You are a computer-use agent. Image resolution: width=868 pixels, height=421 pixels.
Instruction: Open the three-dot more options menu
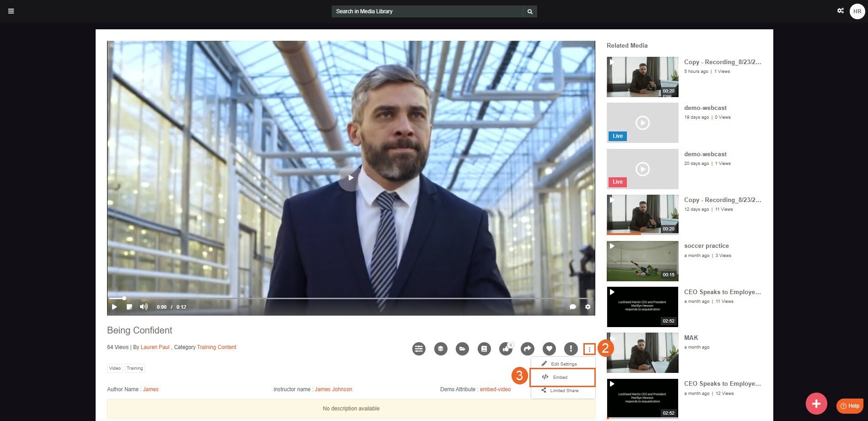(x=589, y=350)
